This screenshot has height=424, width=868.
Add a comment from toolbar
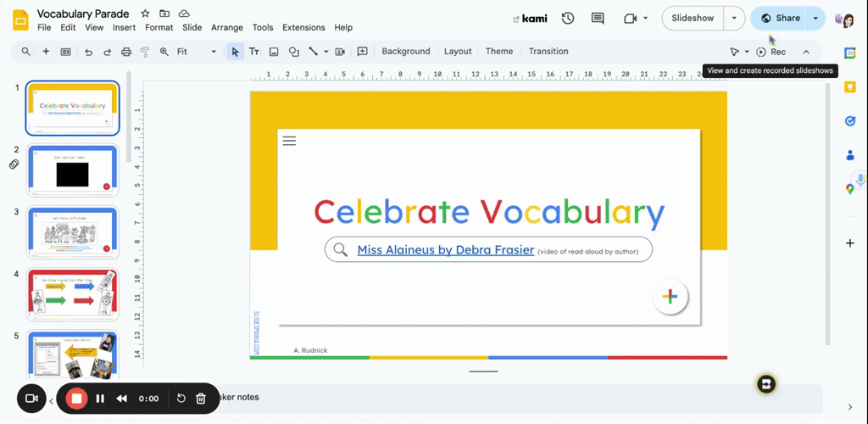[x=363, y=52]
